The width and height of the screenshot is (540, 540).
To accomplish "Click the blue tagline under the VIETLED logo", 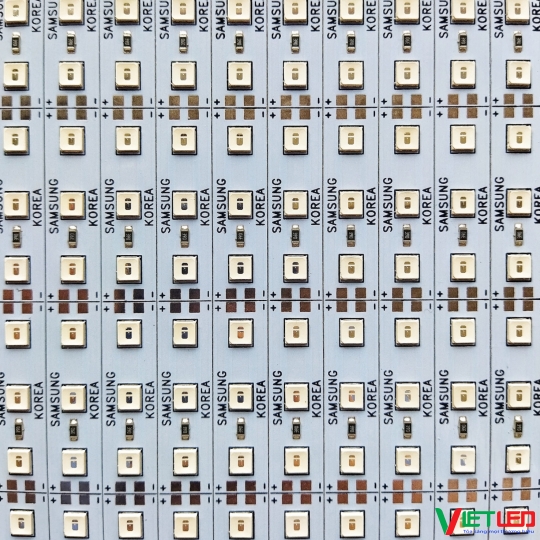I will pos(498,531).
